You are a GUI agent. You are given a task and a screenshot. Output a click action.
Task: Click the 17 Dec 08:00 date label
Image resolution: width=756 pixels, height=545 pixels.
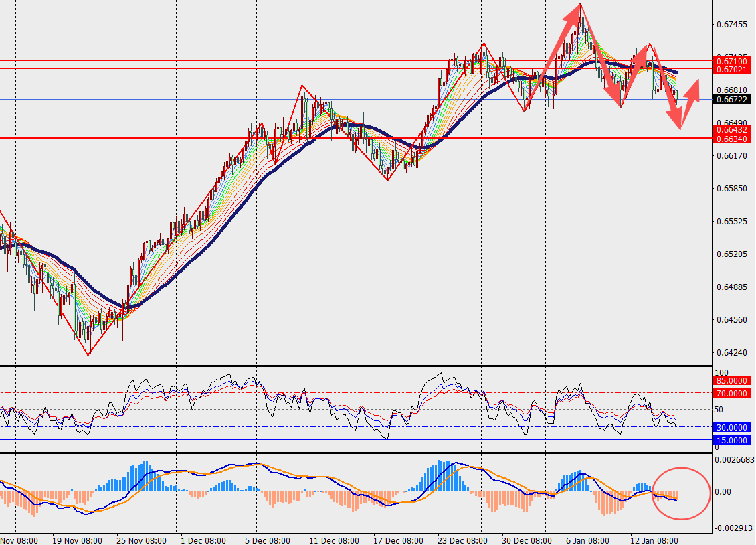(x=397, y=540)
